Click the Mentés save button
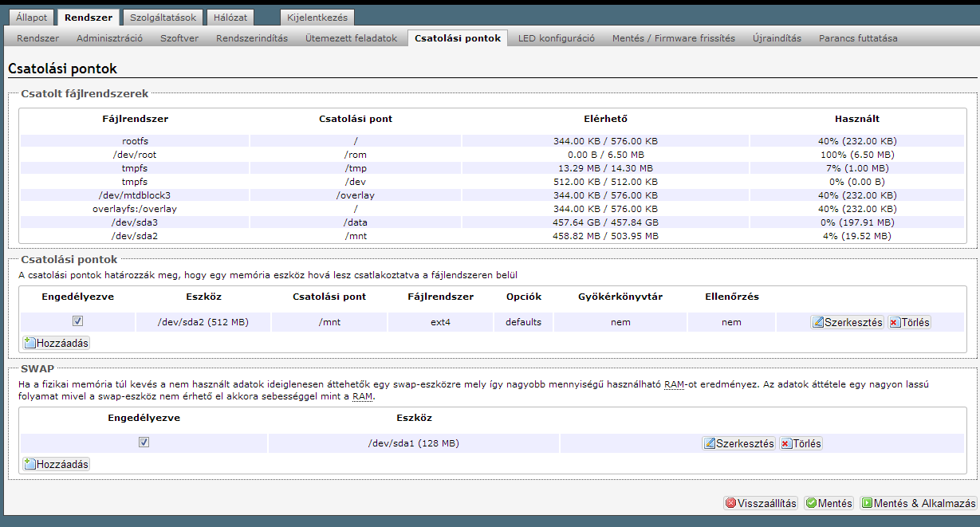The image size is (980, 527). click(828, 504)
